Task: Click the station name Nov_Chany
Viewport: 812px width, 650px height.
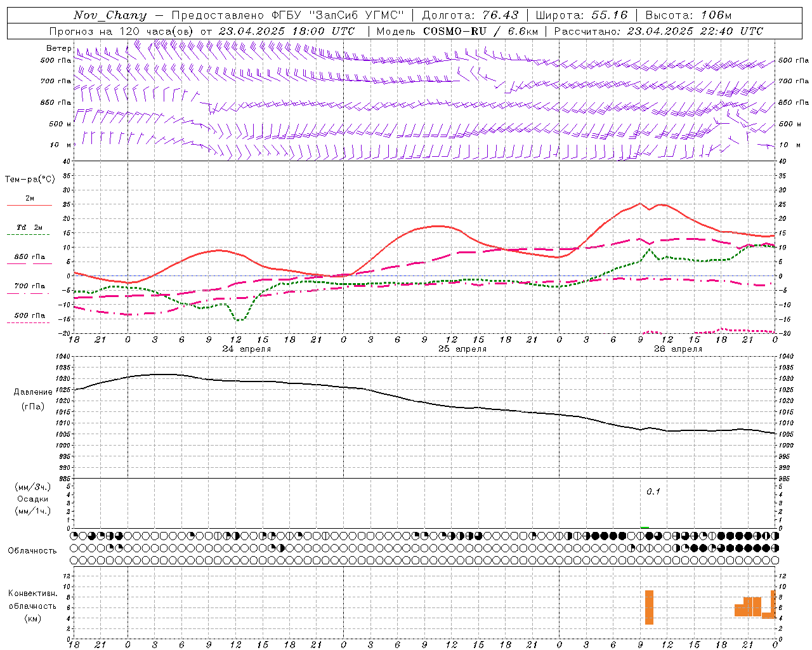Action: (x=110, y=15)
